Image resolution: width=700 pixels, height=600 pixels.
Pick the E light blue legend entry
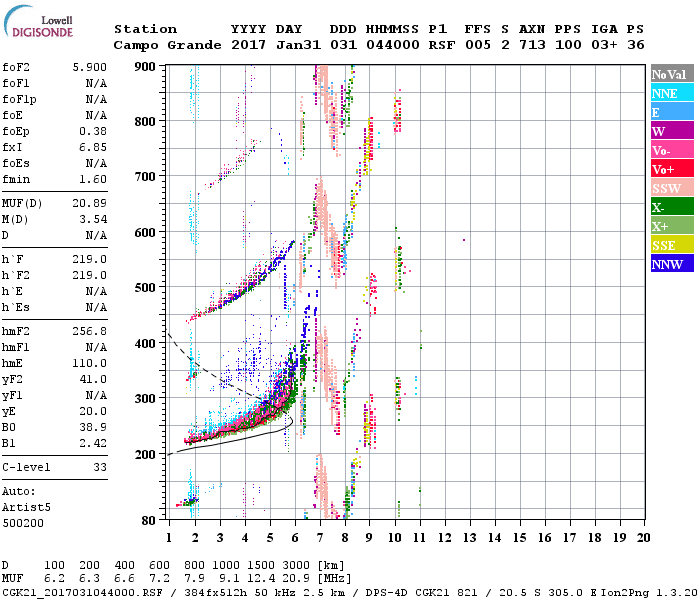(x=668, y=112)
